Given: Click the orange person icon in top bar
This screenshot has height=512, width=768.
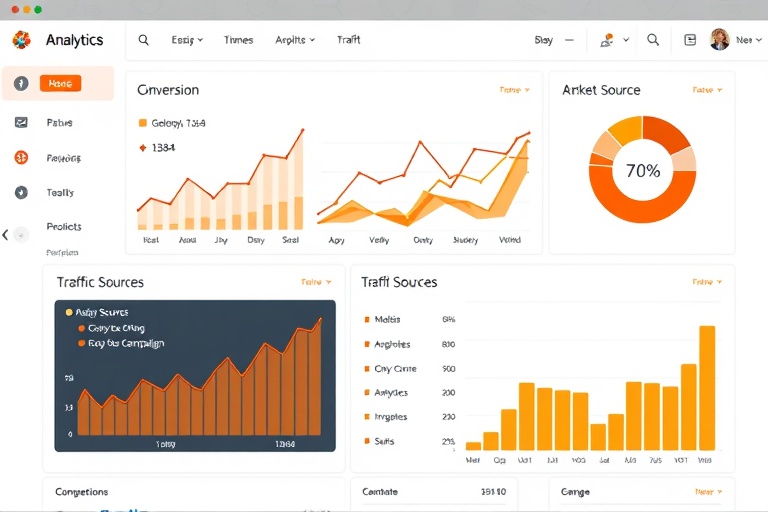Looking at the screenshot, I should 607,41.
